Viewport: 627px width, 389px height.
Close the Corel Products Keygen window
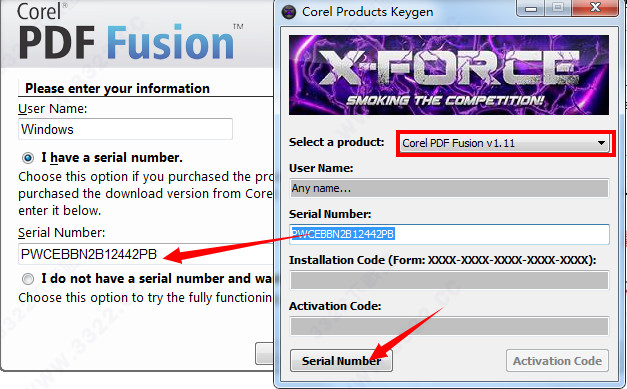(x=595, y=8)
